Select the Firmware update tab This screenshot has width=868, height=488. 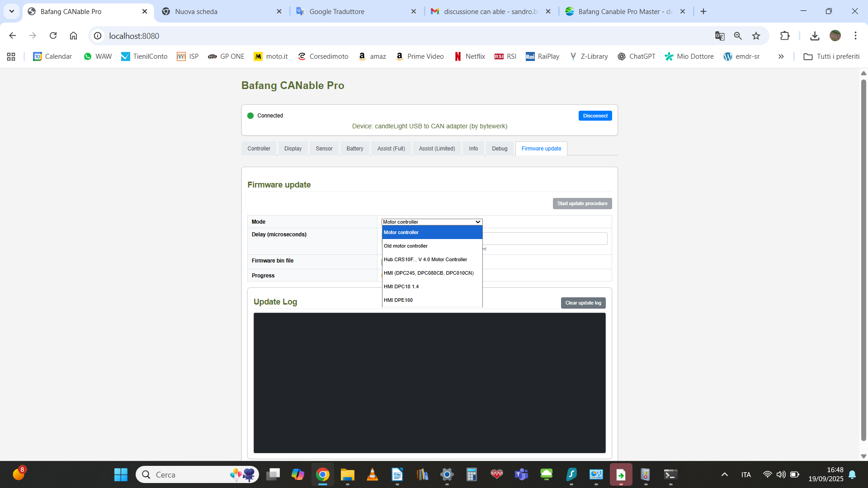point(541,149)
